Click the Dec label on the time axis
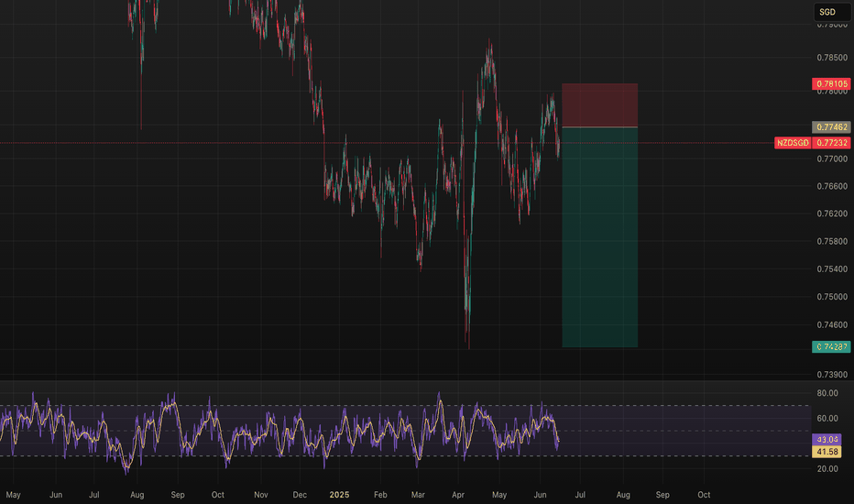This screenshot has width=854, height=504. point(300,495)
